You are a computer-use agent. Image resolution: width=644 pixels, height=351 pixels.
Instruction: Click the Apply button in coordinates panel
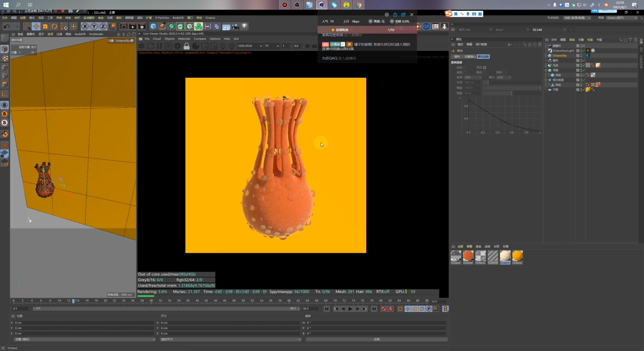pyautogui.click(x=377, y=339)
